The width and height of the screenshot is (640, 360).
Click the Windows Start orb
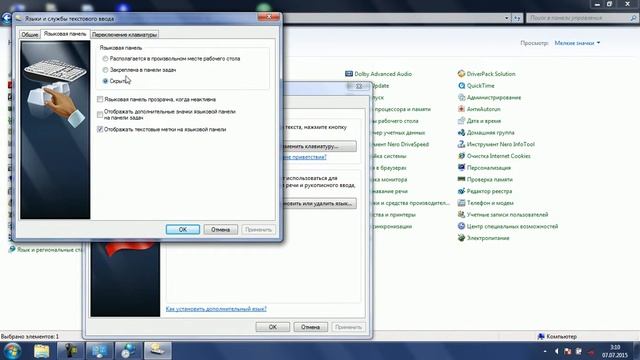[12, 351]
